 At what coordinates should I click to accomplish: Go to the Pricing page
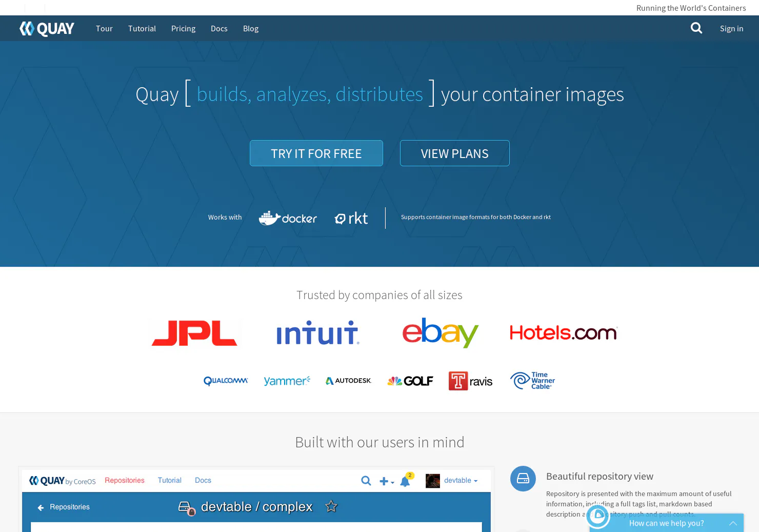[x=183, y=29]
